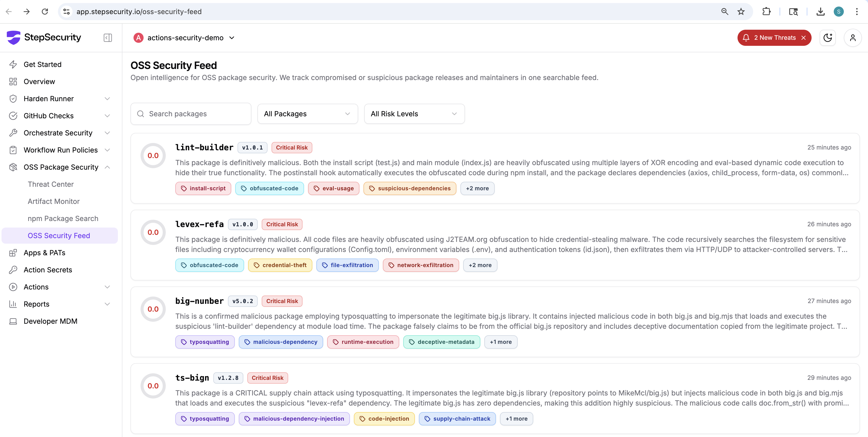The height and width of the screenshot is (437, 868).
Task: Show +2 more tags for levex-refa
Action: pyautogui.click(x=480, y=265)
